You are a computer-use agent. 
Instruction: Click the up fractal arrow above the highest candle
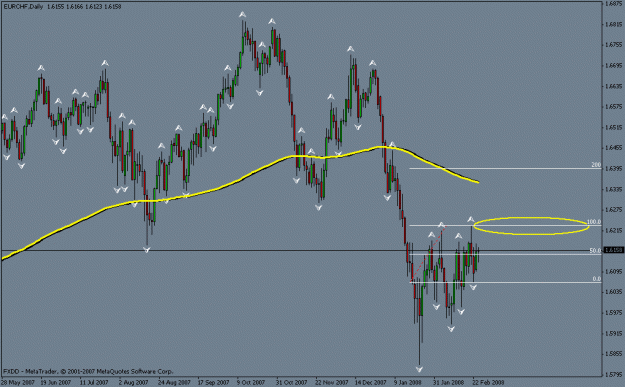click(242, 15)
